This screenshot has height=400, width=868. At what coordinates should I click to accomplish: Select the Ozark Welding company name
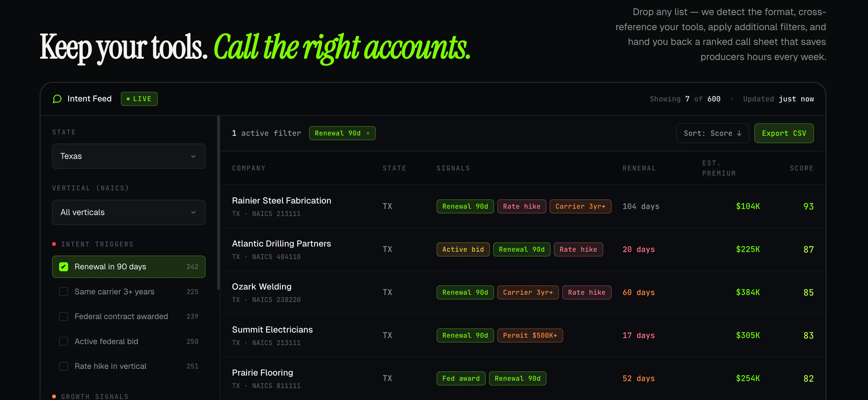click(x=261, y=287)
